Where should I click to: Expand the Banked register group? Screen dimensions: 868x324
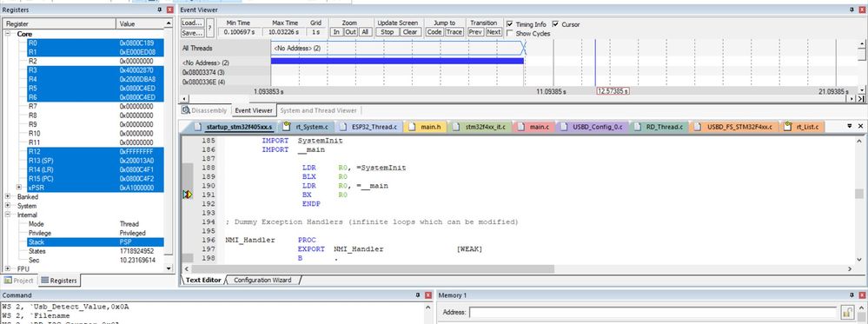[8, 196]
